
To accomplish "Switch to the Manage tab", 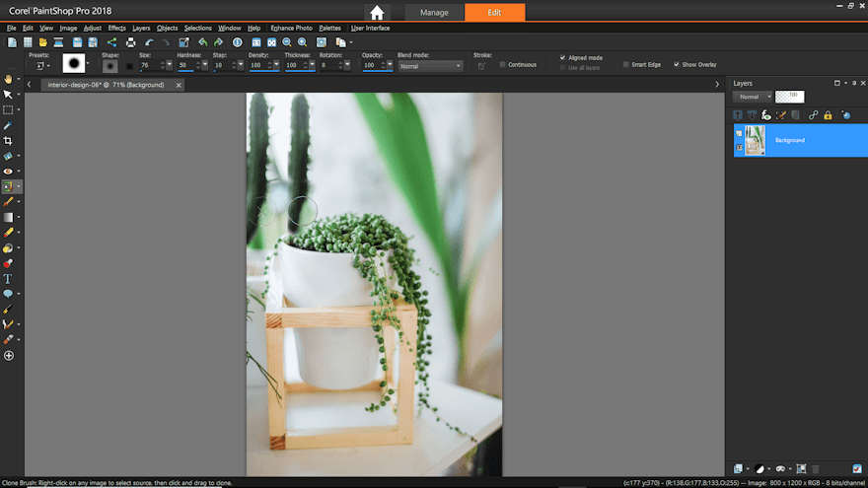I will tap(434, 13).
